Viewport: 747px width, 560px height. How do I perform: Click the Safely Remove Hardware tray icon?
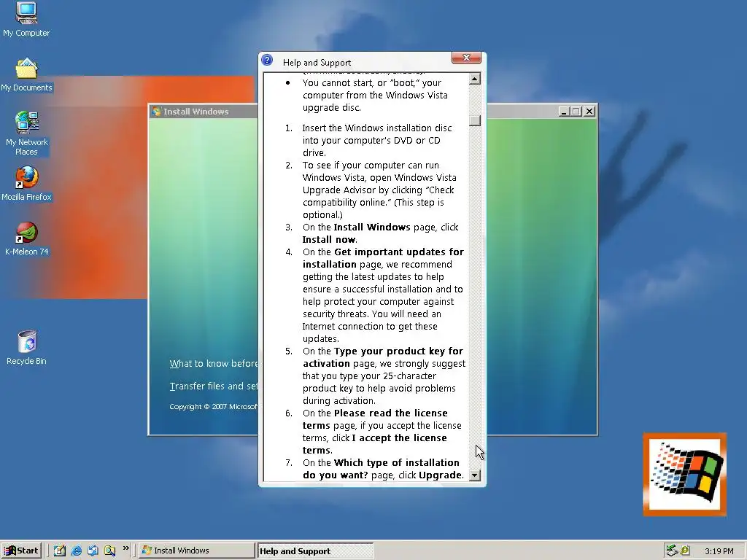672,551
